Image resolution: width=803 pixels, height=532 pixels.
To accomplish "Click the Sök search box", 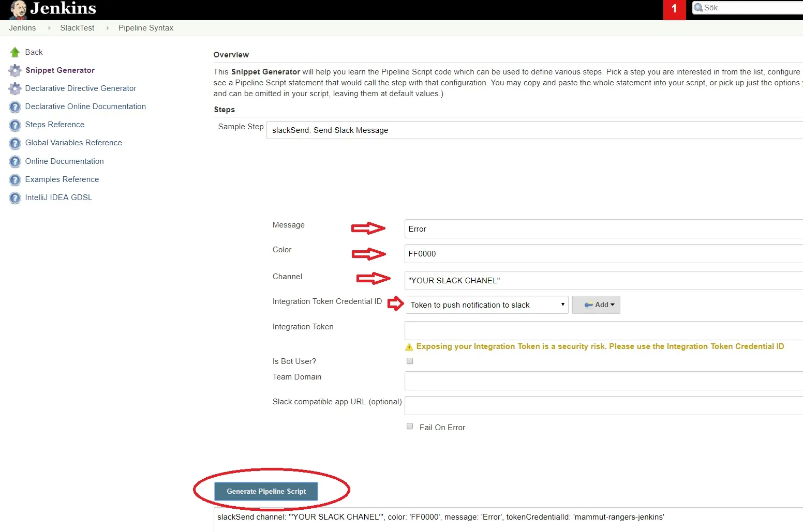I will pos(748,8).
